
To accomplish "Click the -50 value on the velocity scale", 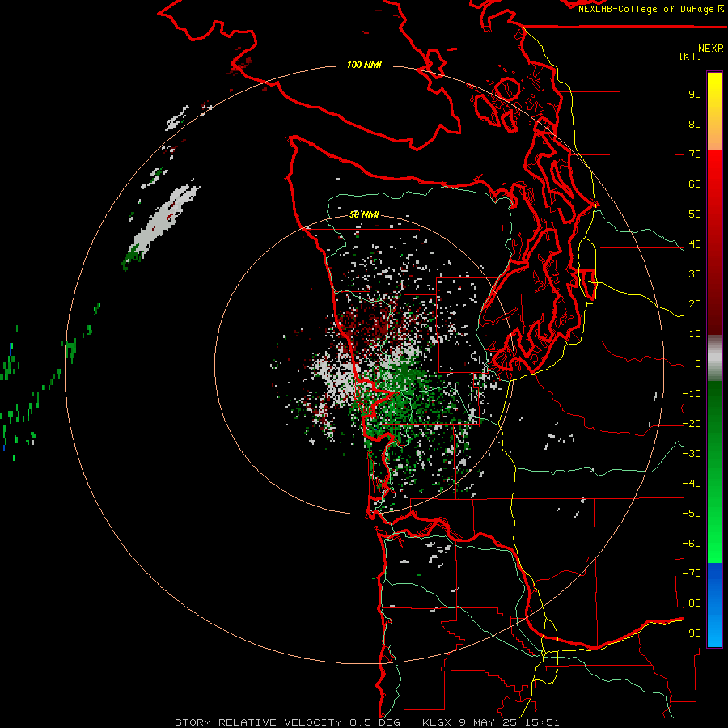I will (x=692, y=514).
